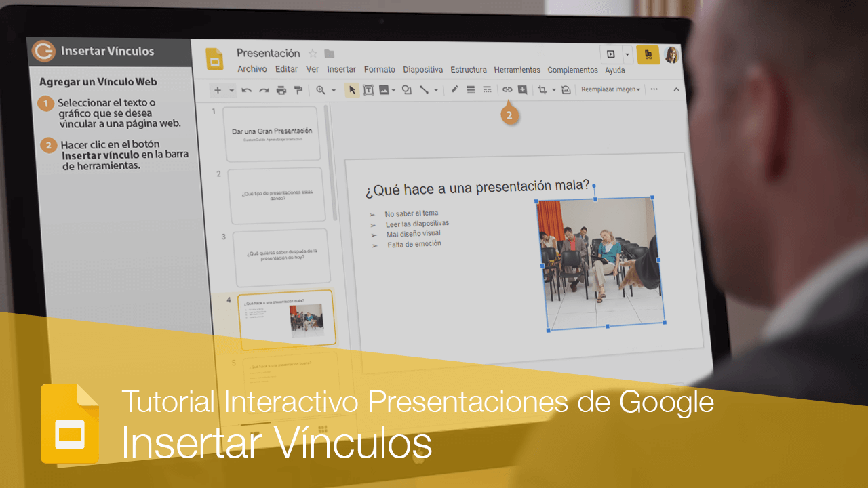Click the yellow share button
The width and height of the screenshot is (868, 488).
[x=648, y=54]
